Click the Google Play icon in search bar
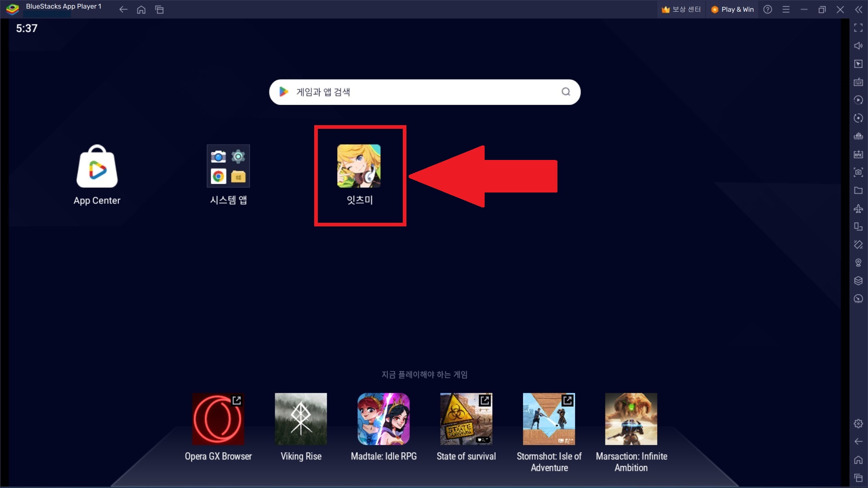Screen dimensions: 868x488 pyautogui.click(x=284, y=92)
